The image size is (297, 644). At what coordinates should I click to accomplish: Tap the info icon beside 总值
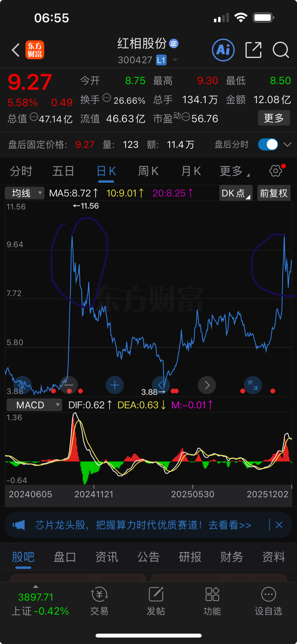pos(34,117)
